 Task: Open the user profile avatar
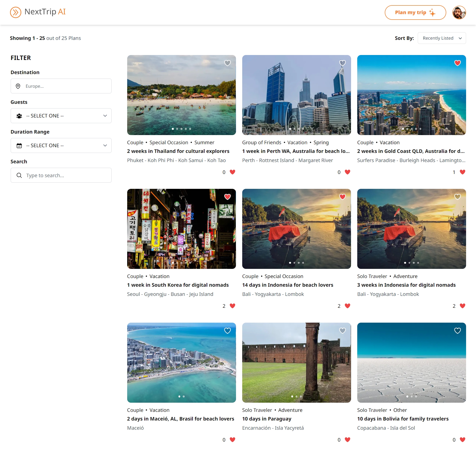[x=459, y=12]
